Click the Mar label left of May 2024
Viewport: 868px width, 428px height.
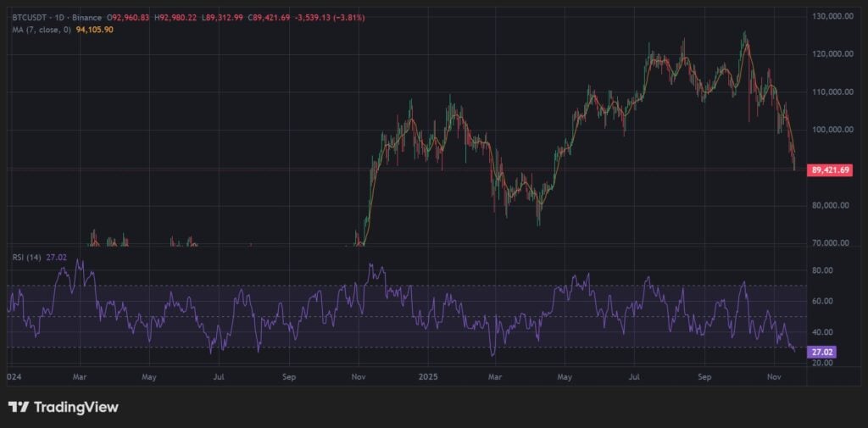pos(81,377)
